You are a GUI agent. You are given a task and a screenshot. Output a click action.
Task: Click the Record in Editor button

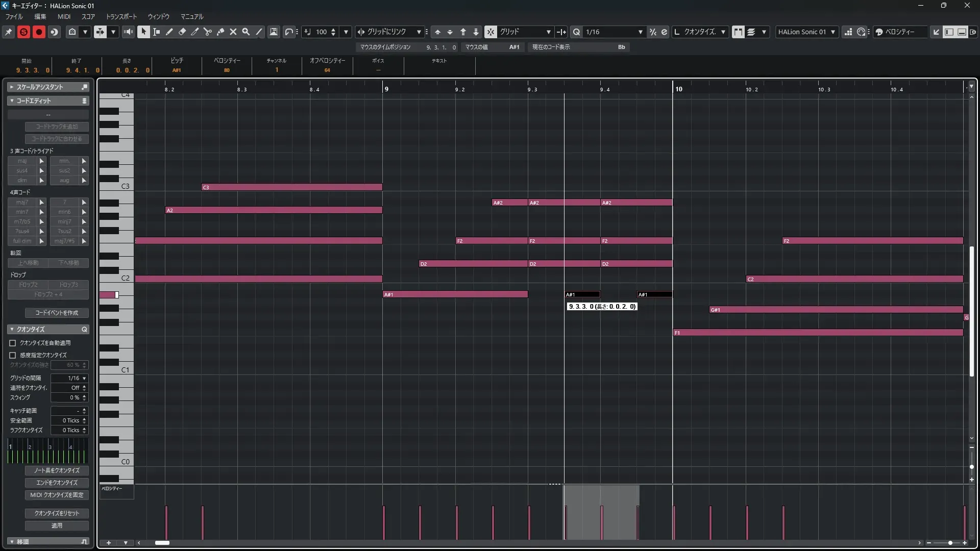[39, 32]
